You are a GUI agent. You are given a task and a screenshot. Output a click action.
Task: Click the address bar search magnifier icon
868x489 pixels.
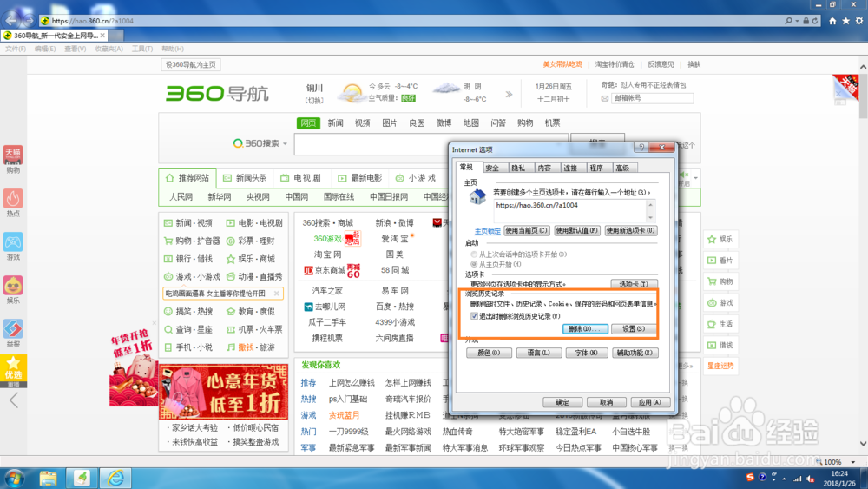point(788,21)
